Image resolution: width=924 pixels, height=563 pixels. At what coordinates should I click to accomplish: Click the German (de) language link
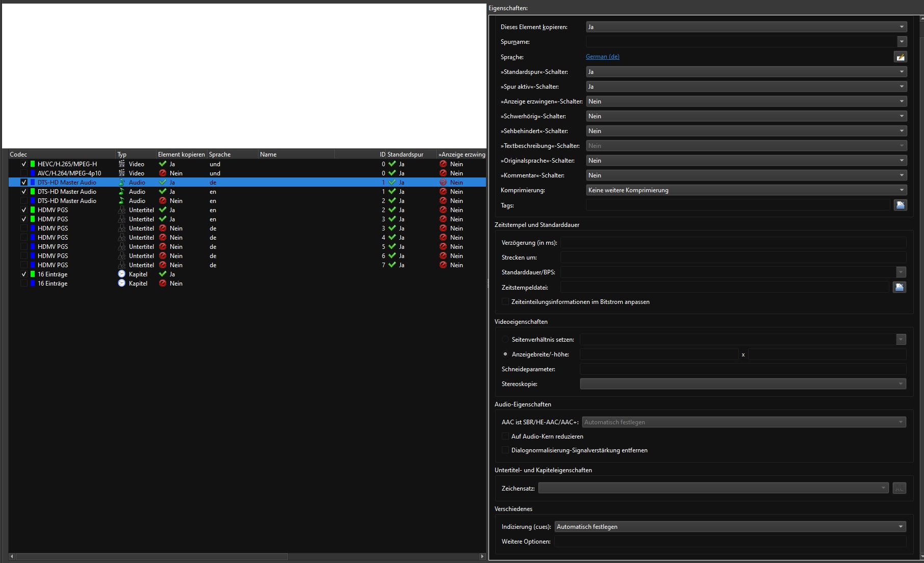[603, 57]
